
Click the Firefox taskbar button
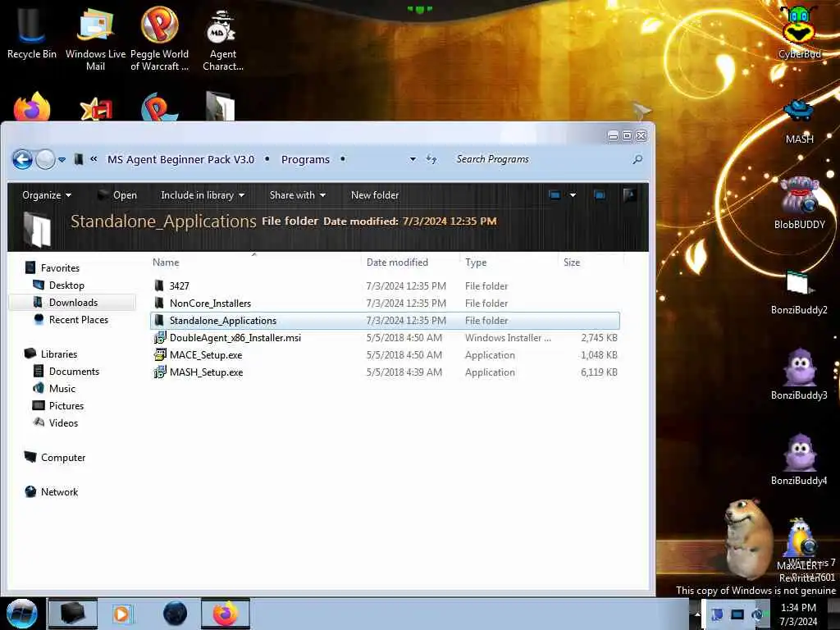click(226, 614)
